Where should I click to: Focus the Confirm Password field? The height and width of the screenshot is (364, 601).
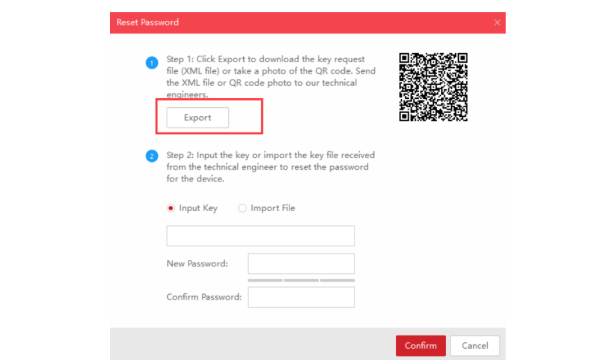pos(301,297)
